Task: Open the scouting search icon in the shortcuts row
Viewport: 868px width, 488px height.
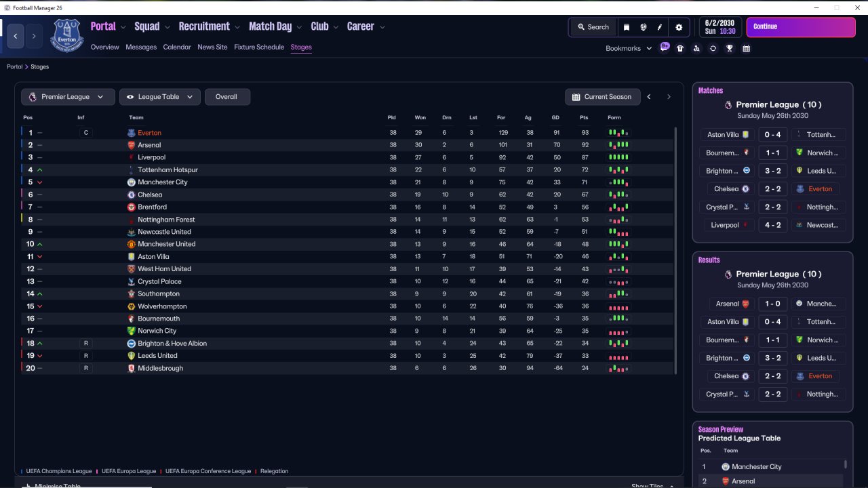Action: pyautogui.click(x=696, y=49)
